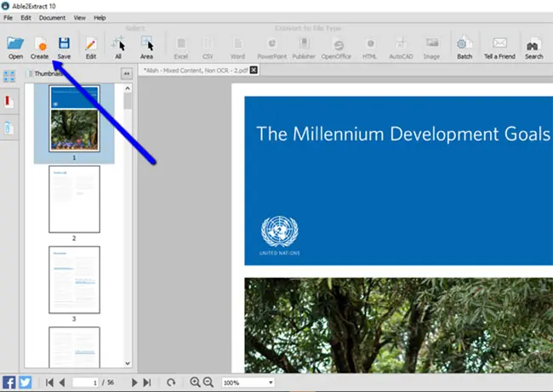553x392 pixels.
Task: Click the thumbnail scrollbar down arrow
Action: click(x=128, y=363)
